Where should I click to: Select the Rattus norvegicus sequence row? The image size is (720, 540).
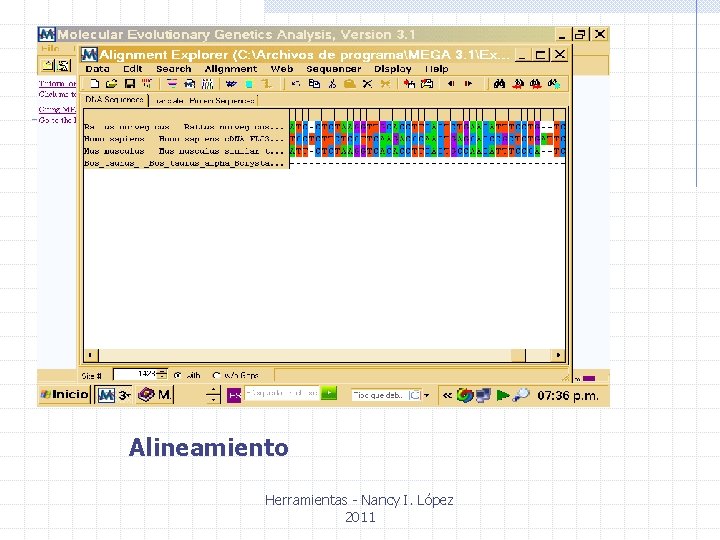point(186,127)
